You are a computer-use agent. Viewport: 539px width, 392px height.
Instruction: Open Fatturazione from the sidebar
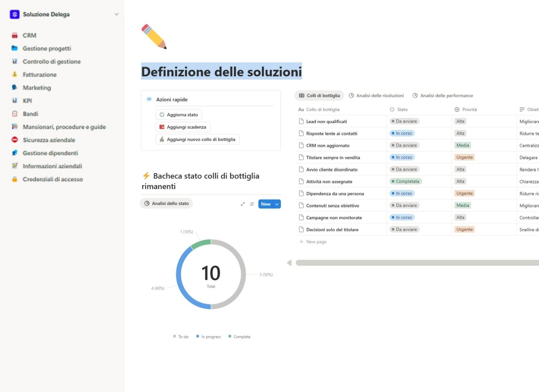40,74
